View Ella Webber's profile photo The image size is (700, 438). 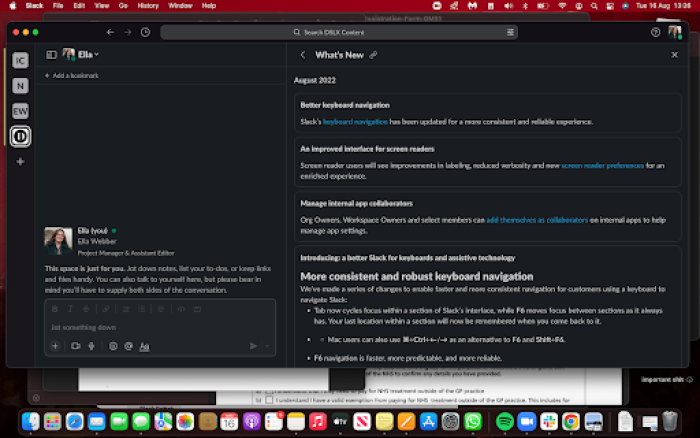[58, 241]
